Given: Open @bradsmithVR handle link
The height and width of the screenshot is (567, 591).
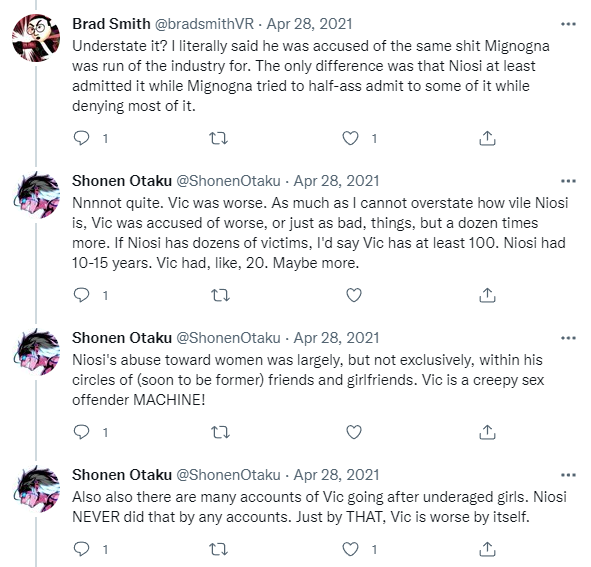Looking at the screenshot, I should click(204, 24).
